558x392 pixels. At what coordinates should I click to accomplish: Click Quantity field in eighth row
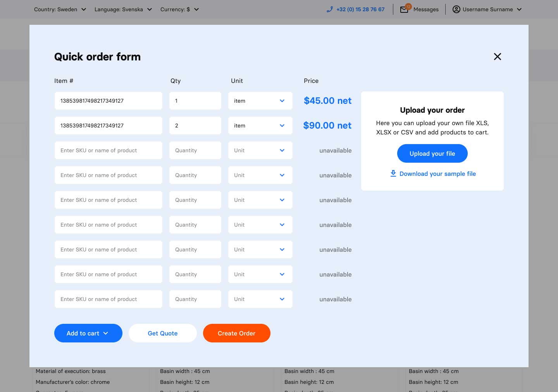195,274
